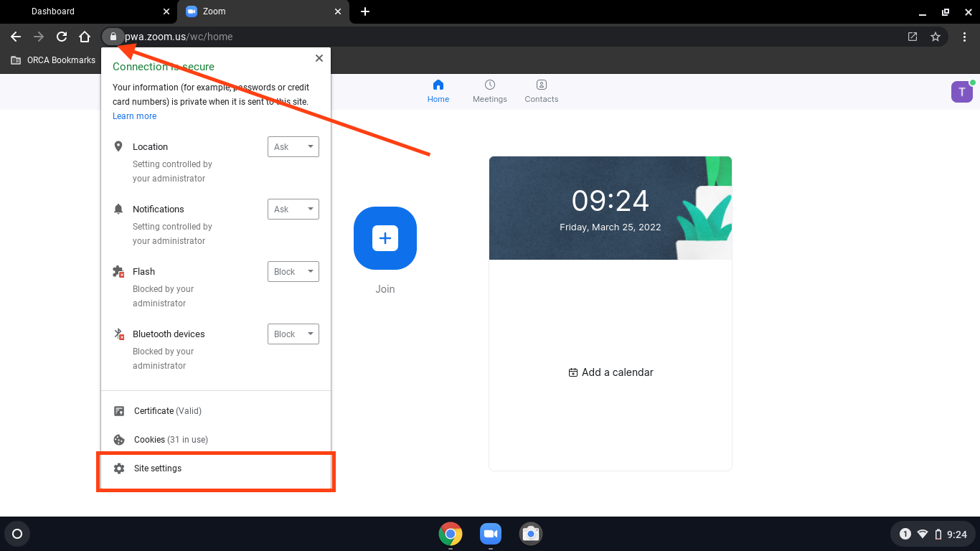This screenshot has height=551, width=980.
Task: Click the browser back arrow
Action: pos(16,37)
